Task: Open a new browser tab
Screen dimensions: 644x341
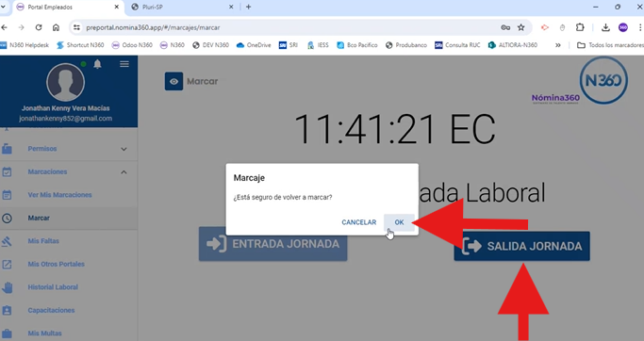Action: (249, 7)
